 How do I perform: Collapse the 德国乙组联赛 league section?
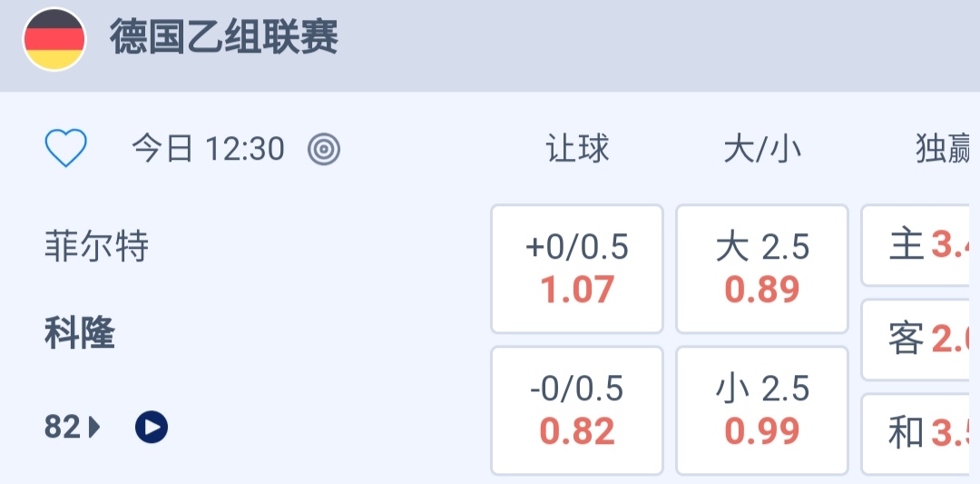(224, 39)
